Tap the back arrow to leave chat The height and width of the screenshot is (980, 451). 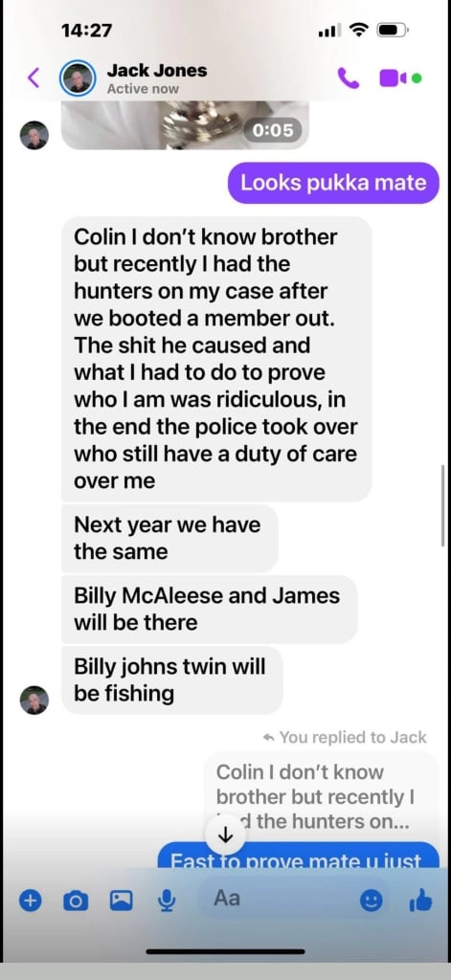[34, 78]
